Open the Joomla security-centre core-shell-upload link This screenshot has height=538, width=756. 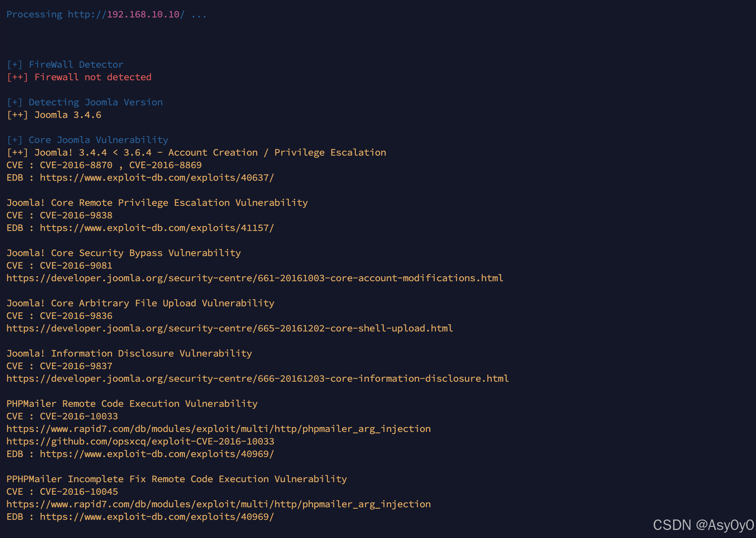(229, 328)
